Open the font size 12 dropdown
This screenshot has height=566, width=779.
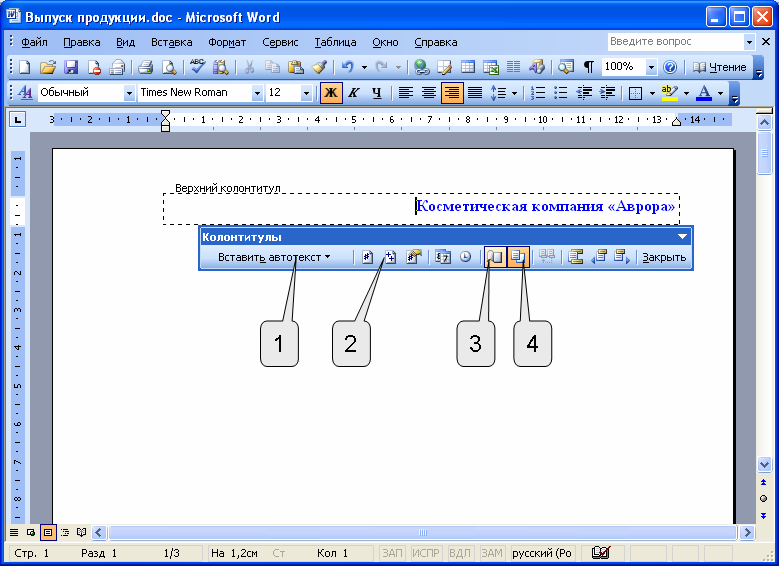tap(304, 93)
